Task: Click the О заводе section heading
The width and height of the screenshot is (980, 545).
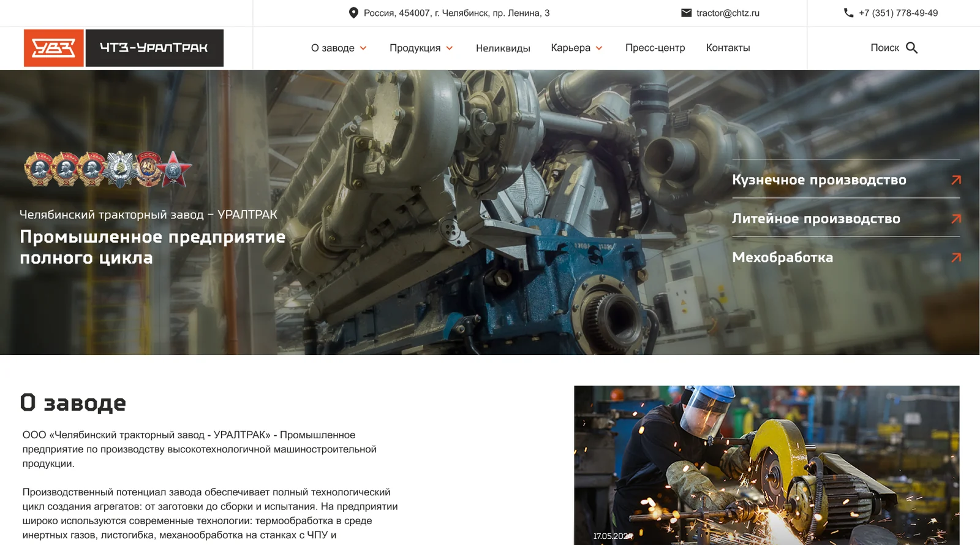Action: point(73,403)
